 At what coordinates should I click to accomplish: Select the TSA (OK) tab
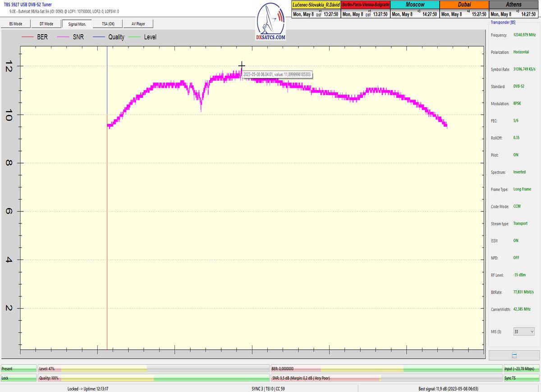pos(108,24)
